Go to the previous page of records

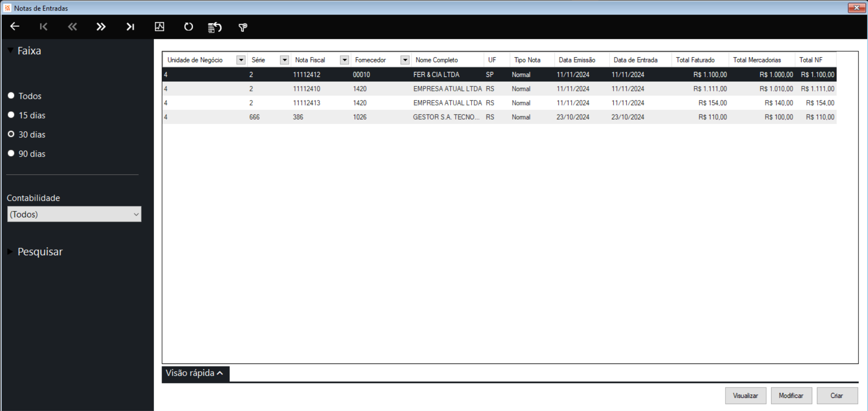[x=72, y=27]
